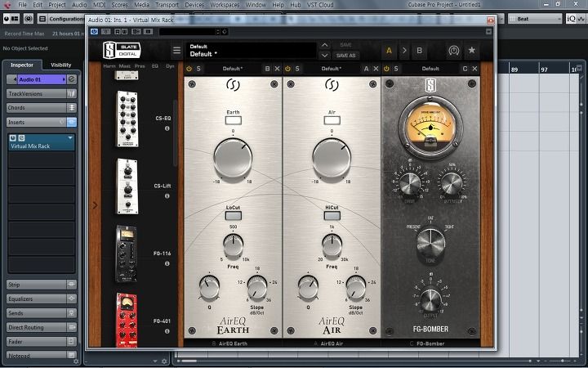The image size is (588, 368).
Task: Open the MIDI menu
Action: 99,5
